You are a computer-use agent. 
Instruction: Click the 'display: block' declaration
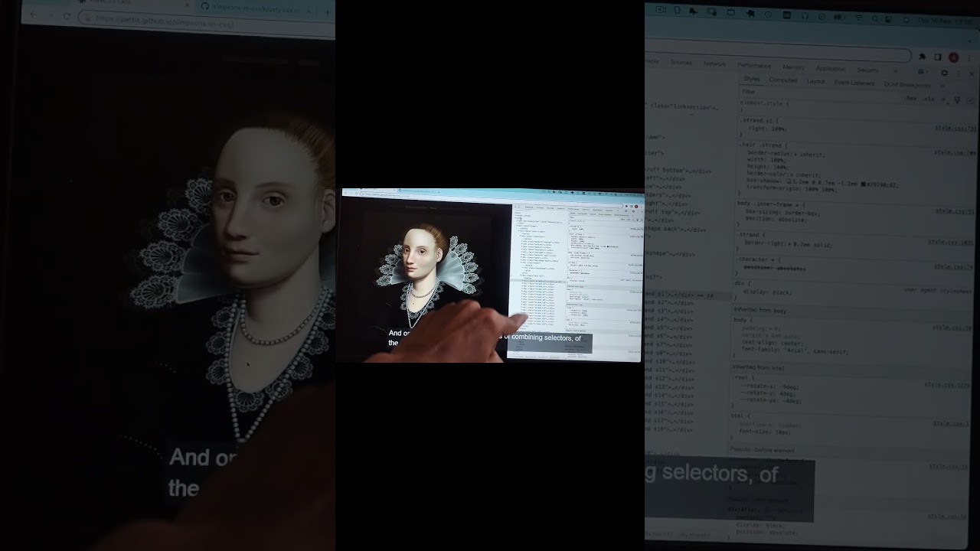pos(769,292)
